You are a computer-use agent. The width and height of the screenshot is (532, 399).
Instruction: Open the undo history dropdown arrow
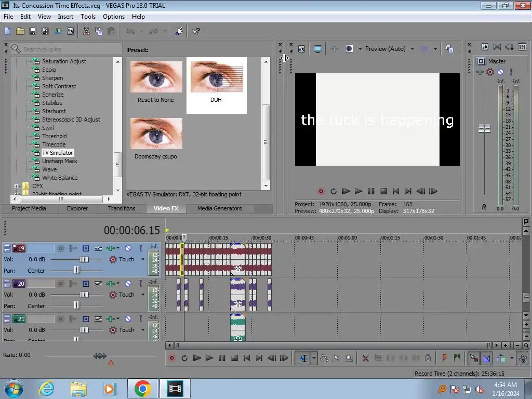click(x=141, y=31)
